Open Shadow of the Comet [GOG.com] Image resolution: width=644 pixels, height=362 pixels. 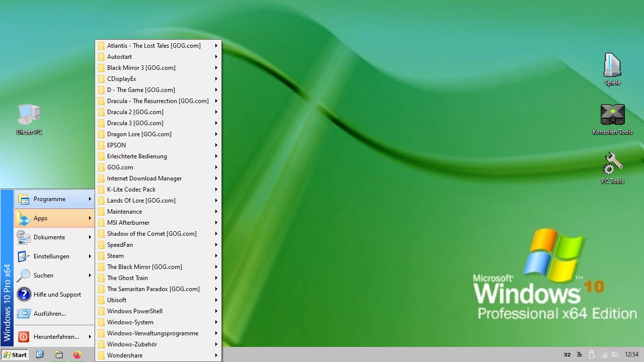(158, 234)
